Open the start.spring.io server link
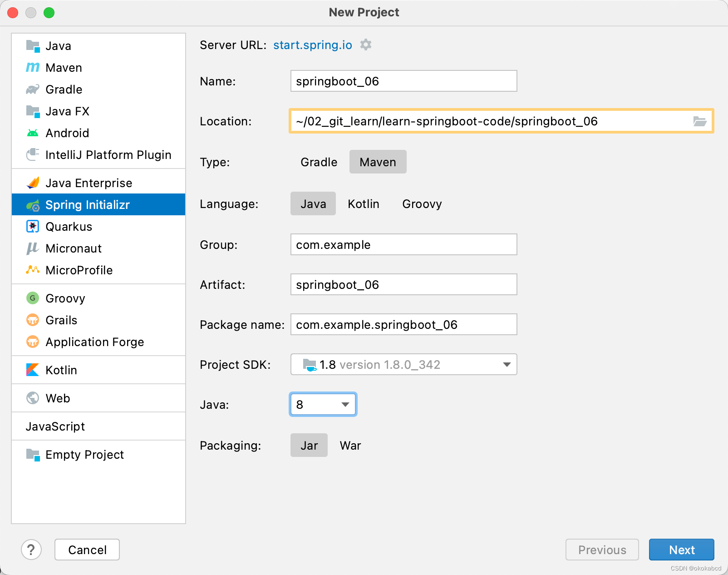The height and width of the screenshot is (575, 728). coord(313,45)
